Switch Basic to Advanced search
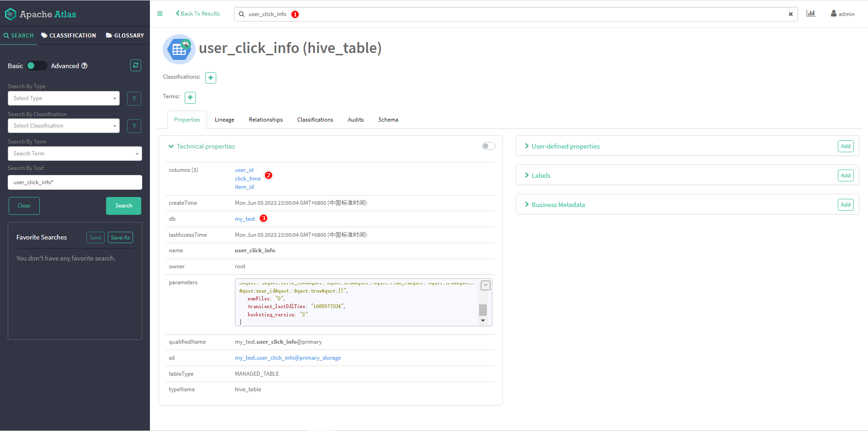Viewport: 868px width, 431px height. (x=37, y=66)
